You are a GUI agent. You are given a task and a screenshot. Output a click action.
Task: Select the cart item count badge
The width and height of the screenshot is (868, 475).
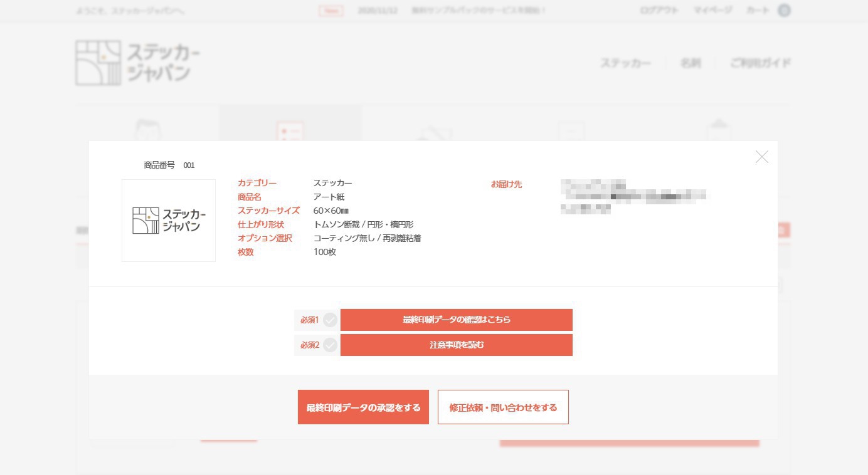[x=784, y=11]
